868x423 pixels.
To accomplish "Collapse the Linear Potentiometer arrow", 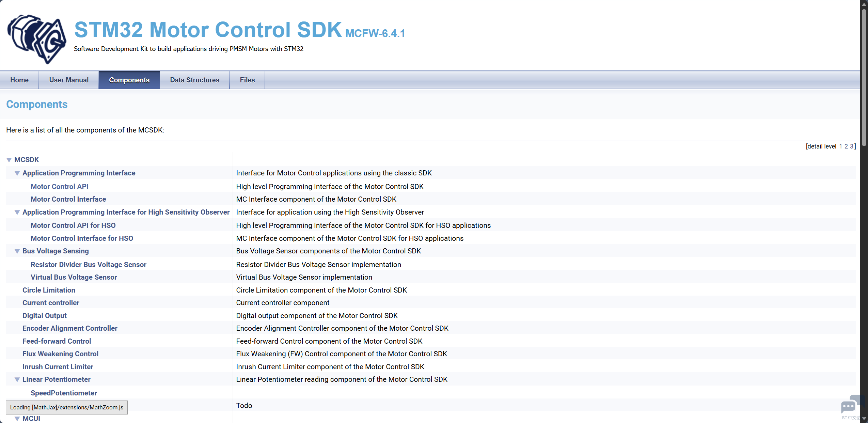I will coord(17,379).
